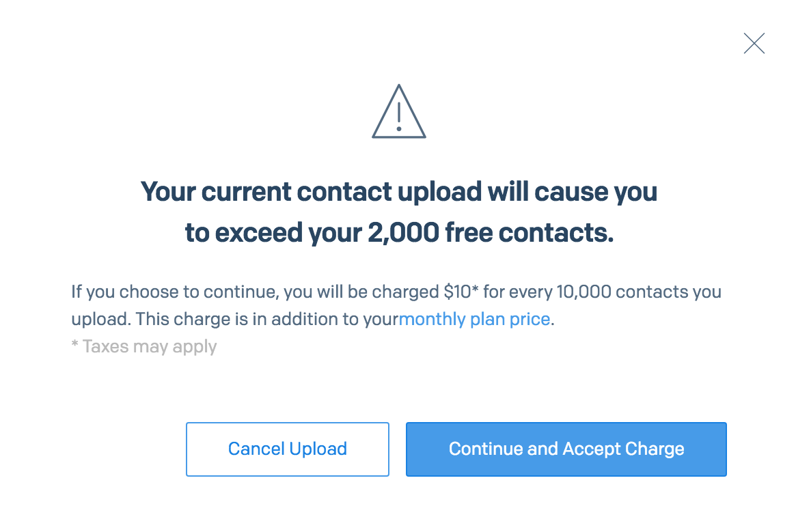Click the warning triangle icon
The image size is (796, 532).
pos(399,111)
